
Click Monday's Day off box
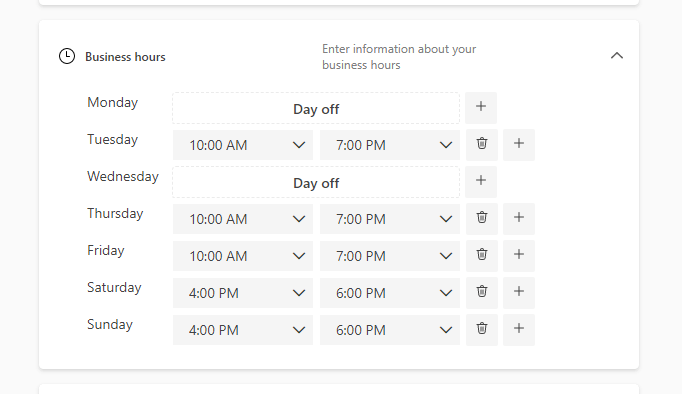click(316, 108)
